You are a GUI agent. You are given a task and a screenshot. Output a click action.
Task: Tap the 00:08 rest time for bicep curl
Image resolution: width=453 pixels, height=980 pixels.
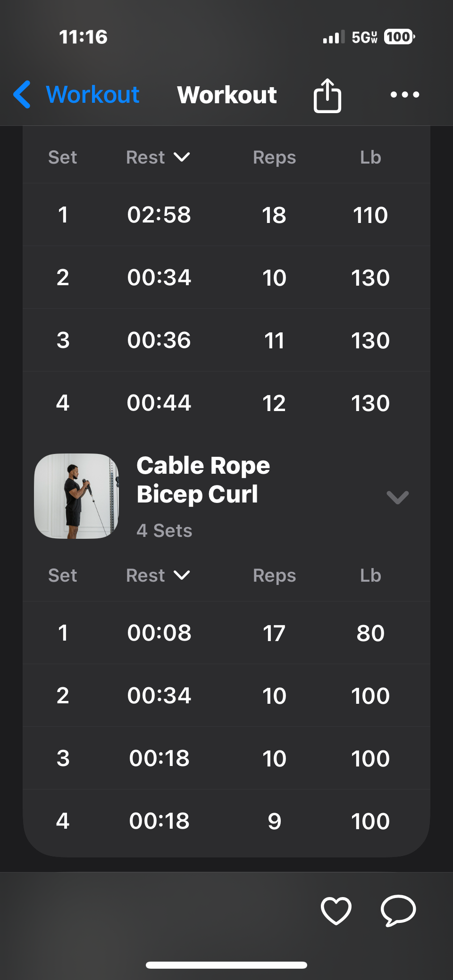tap(159, 633)
